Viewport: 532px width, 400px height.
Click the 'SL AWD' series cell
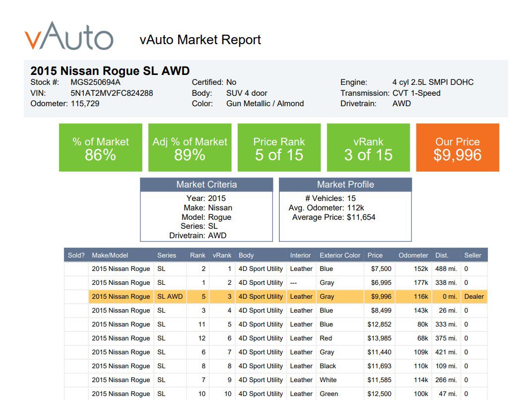pyautogui.click(x=170, y=296)
